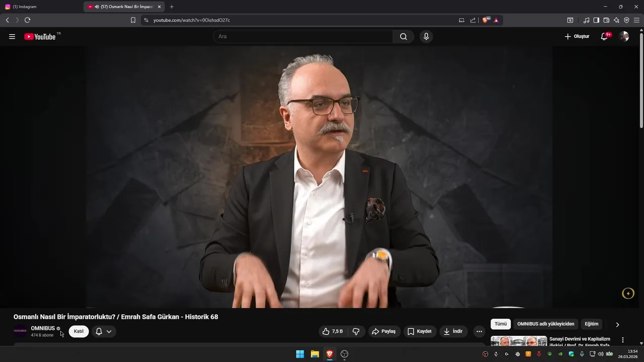Open NVIDIA tray icon
The height and width of the screenshot is (362, 644).
coord(560,354)
